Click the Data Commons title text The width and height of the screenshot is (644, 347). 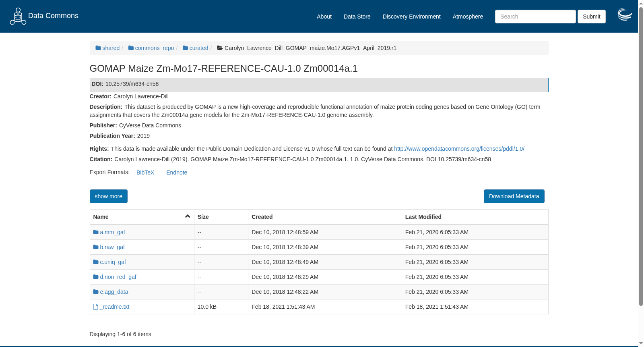pos(53,16)
